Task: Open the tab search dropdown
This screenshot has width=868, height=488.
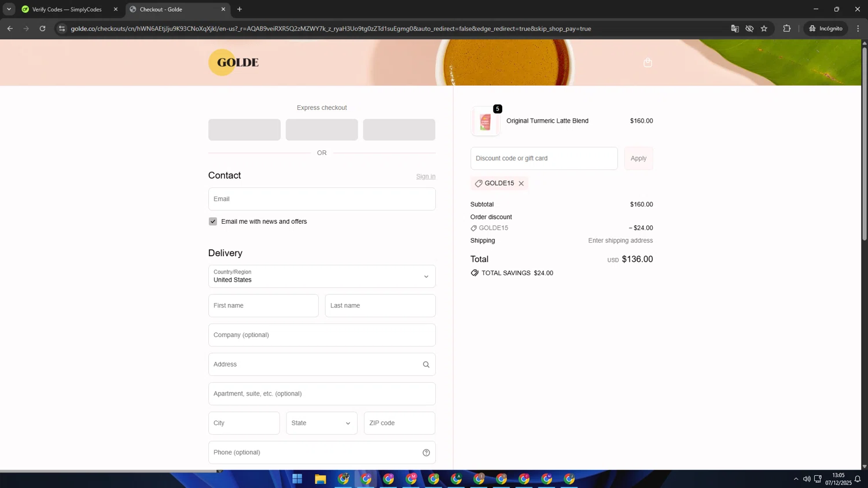Action: click(9, 9)
